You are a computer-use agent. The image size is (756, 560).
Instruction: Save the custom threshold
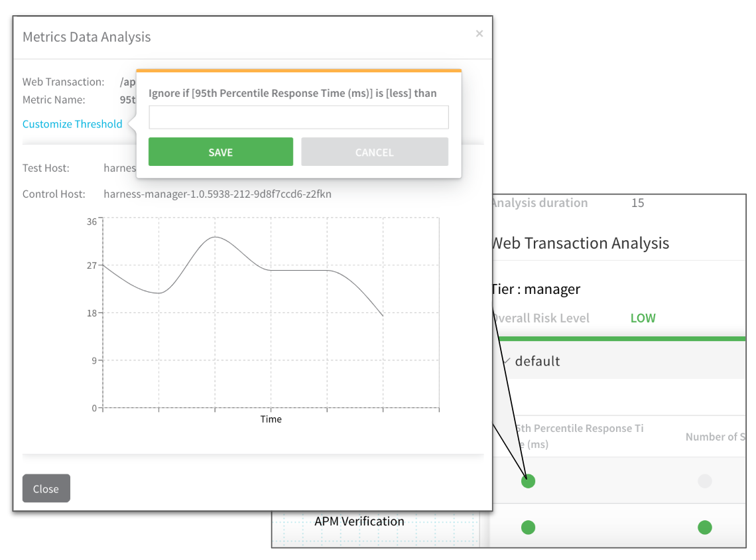[220, 152]
